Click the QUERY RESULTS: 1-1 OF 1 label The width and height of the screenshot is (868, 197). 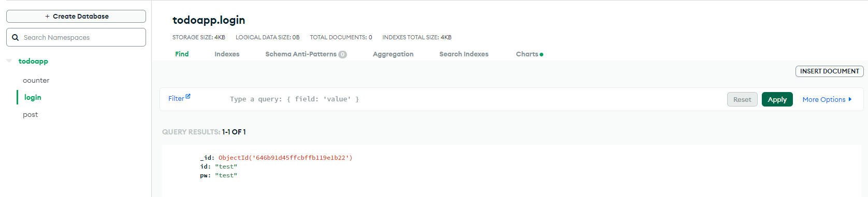click(204, 132)
